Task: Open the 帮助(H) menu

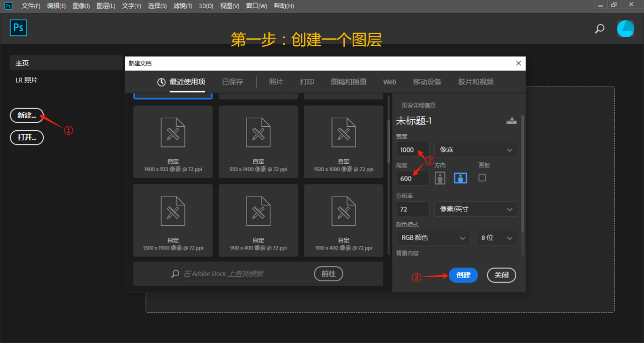Action: coord(284,6)
